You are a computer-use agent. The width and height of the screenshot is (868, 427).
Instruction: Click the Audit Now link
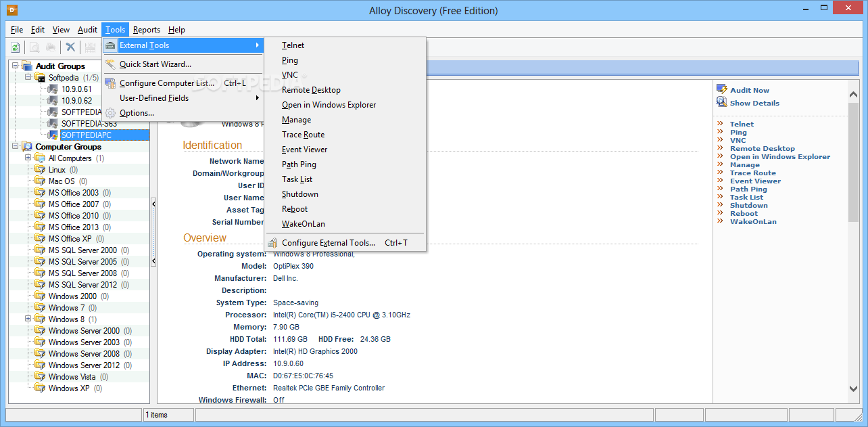coord(750,90)
